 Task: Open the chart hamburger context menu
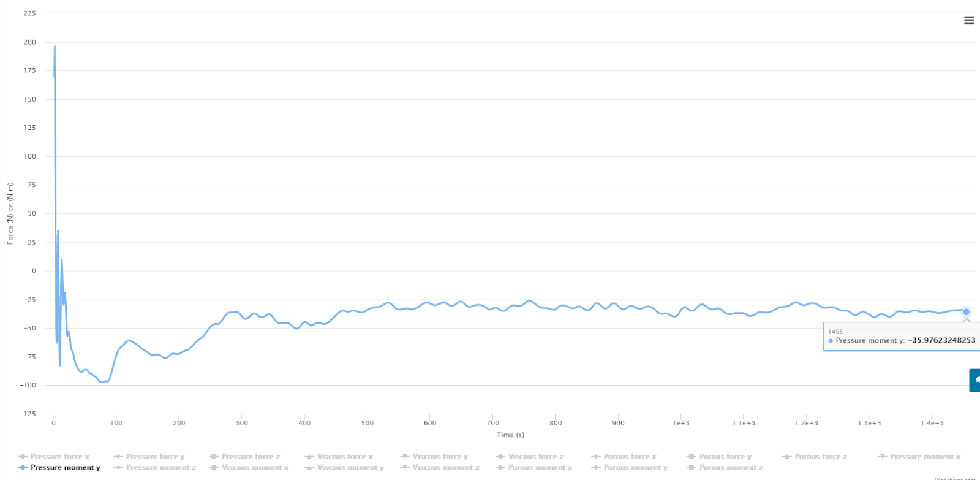coord(969,20)
